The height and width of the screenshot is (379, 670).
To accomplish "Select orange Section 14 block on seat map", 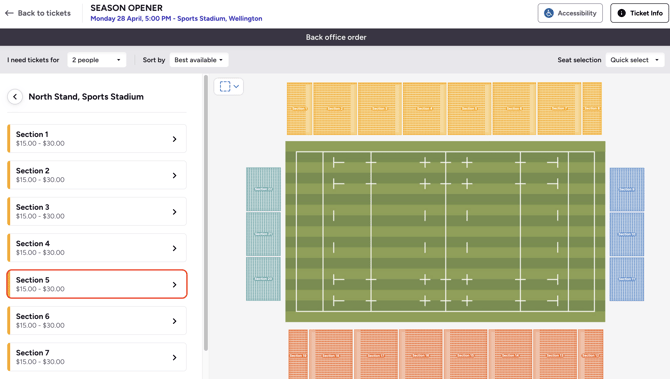I will pyautogui.click(x=511, y=354).
